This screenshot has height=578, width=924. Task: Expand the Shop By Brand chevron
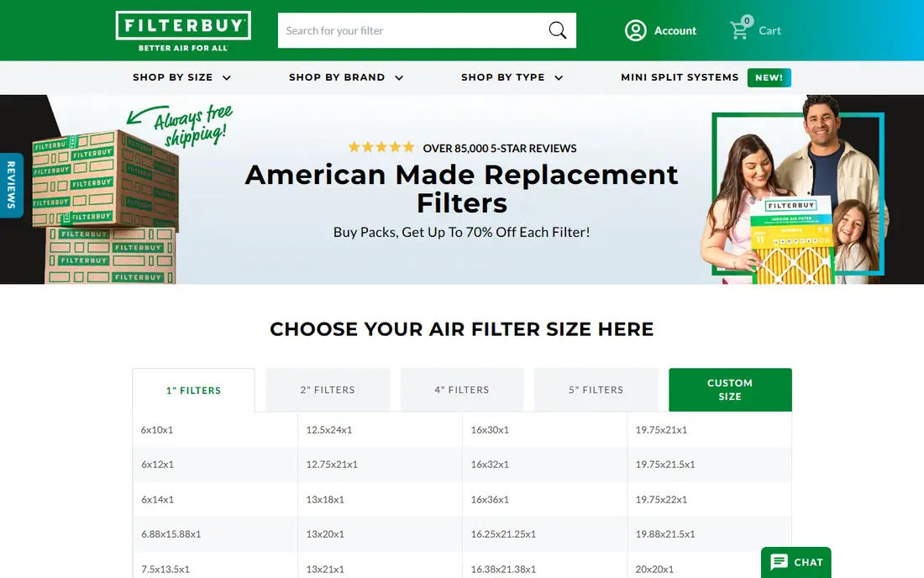399,78
